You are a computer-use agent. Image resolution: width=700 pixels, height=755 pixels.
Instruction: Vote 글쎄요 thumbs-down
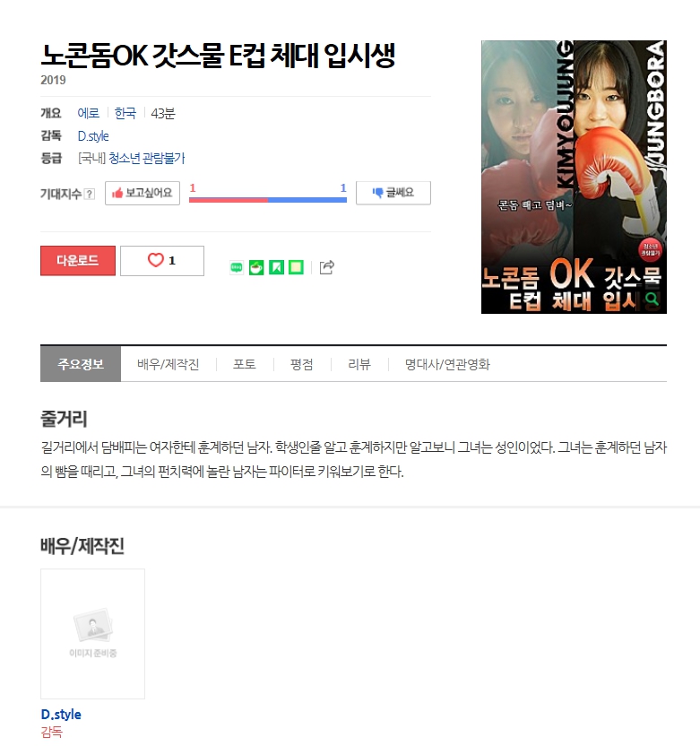(393, 193)
